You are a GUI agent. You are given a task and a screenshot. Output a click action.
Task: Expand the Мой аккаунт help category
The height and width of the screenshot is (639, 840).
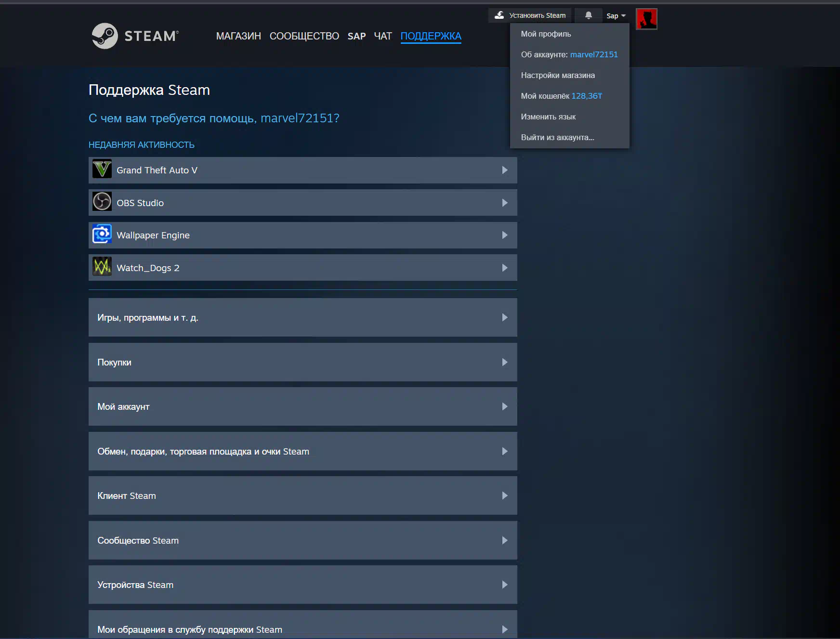coord(302,406)
